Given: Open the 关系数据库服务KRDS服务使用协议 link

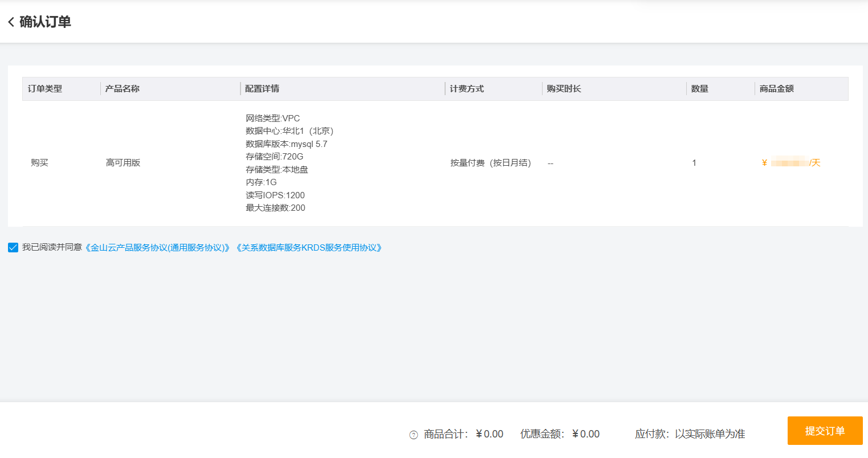Looking at the screenshot, I should tap(309, 248).
